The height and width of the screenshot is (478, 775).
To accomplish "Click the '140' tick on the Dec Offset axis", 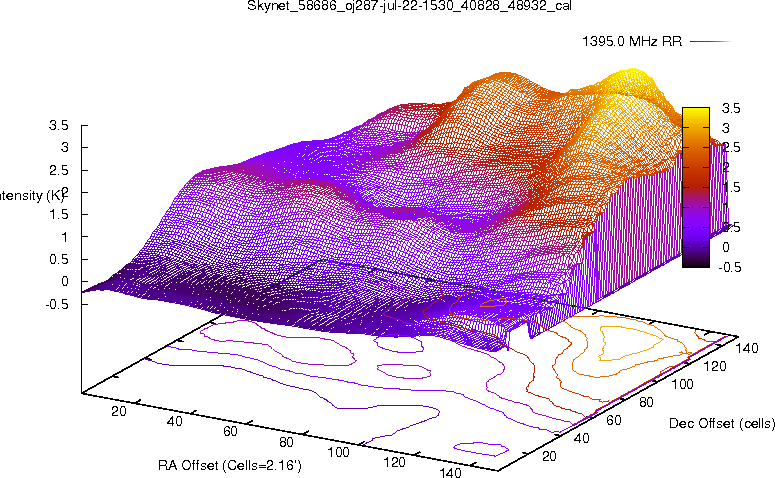I will point(747,348).
